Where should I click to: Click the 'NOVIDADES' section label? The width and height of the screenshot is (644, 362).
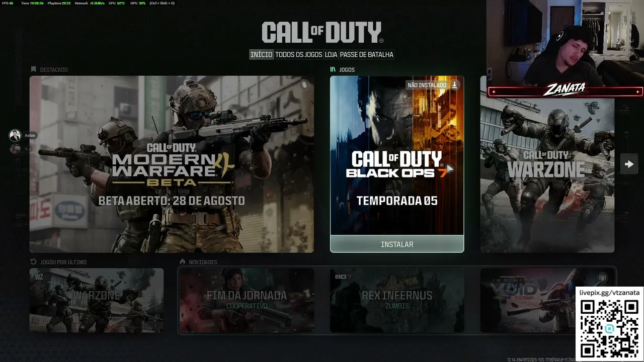click(x=203, y=262)
